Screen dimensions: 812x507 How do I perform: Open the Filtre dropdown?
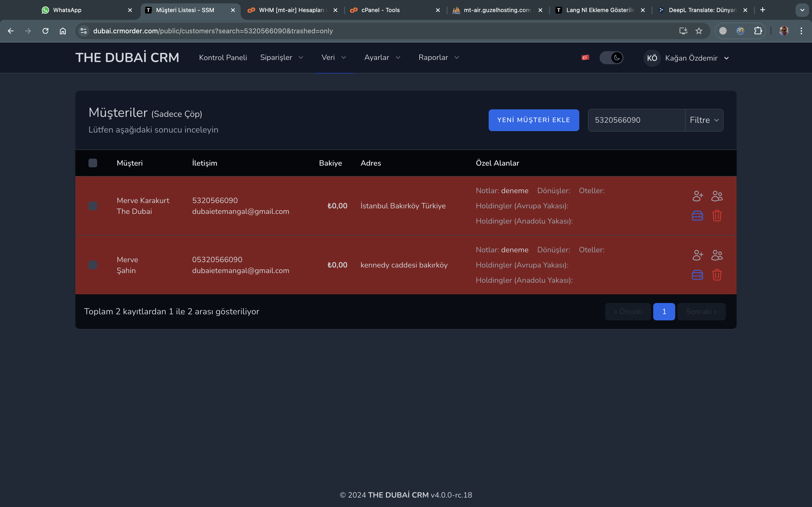pyautogui.click(x=704, y=120)
